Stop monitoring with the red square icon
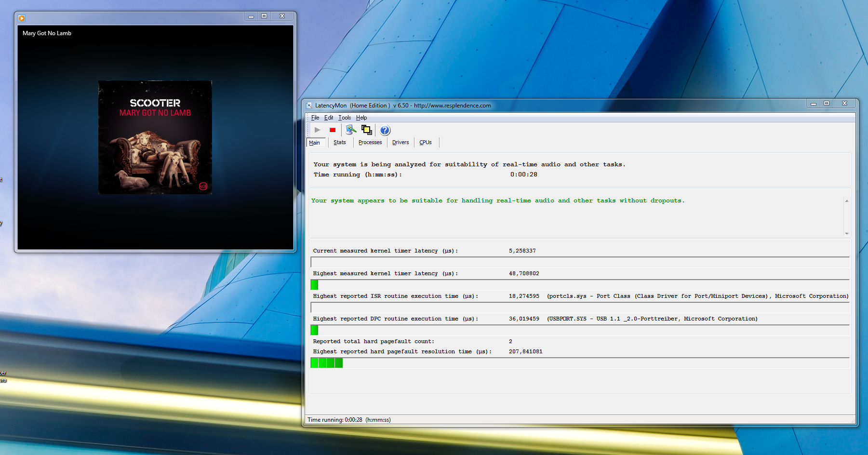The width and height of the screenshot is (868, 455). pyautogui.click(x=333, y=130)
